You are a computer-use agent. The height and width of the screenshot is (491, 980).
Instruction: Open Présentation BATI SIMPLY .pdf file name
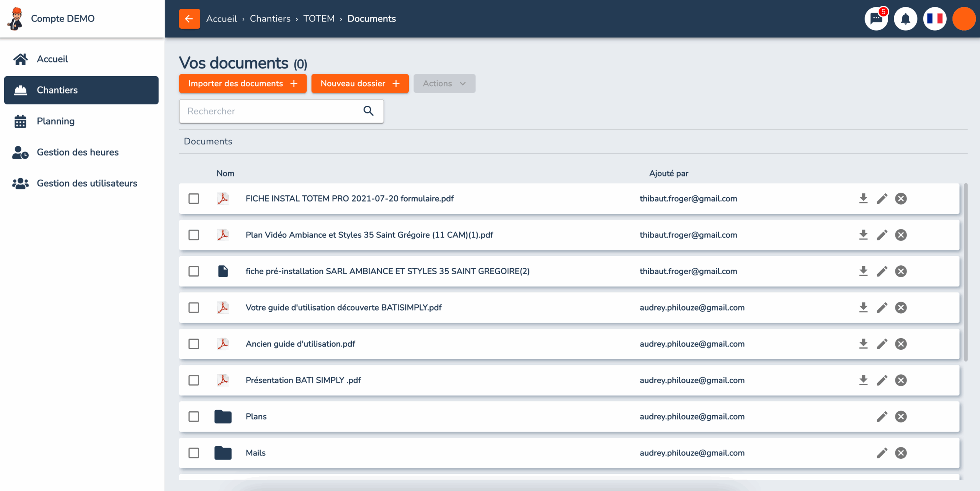[x=303, y=380]
